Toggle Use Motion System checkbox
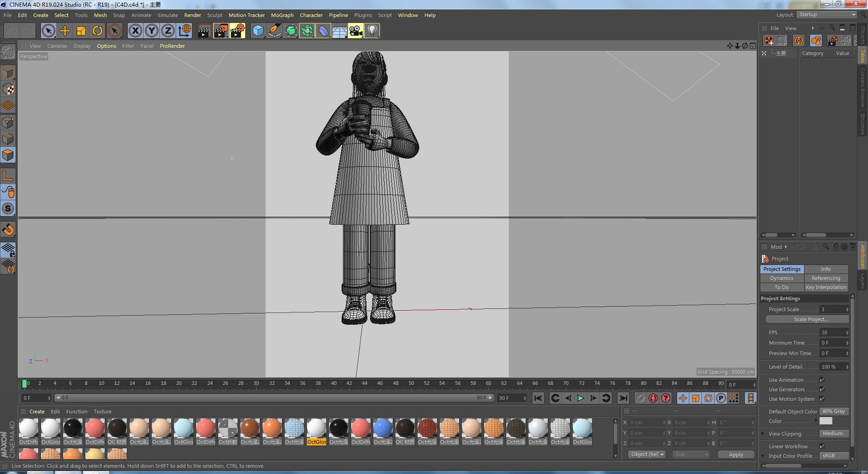The height and width of the screenshot is (474, 868). (x=822, y=399)
